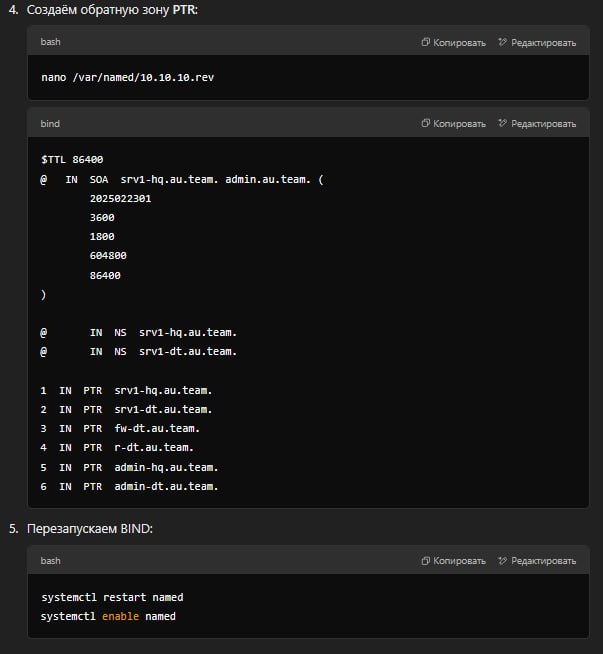This screenshot has width=603, height=654.
Task: Click the PTR record for admin-dt.au.team.
Action: click(x=129, y=486)
